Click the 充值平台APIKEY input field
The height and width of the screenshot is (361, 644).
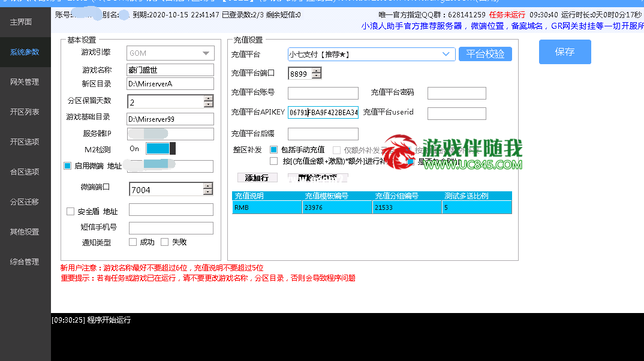pos(323,113)
